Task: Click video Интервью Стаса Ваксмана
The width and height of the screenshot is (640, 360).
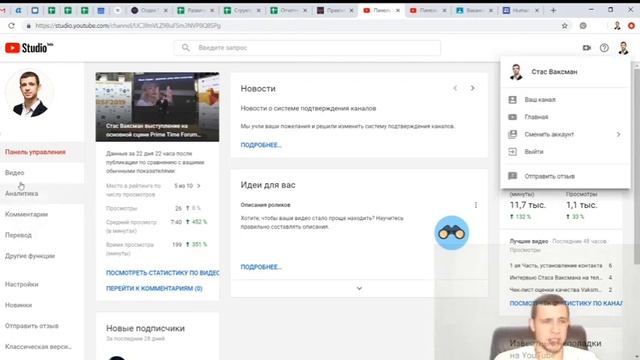Action: 556,278
